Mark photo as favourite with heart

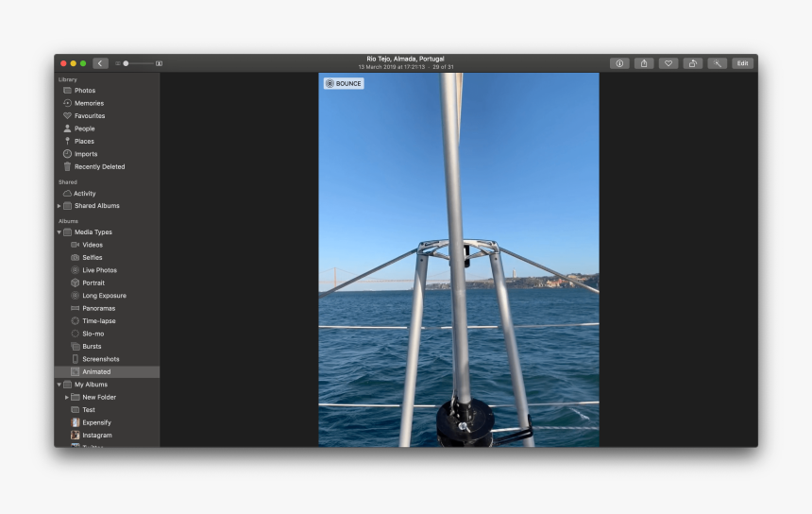click(x=668, y=63)
